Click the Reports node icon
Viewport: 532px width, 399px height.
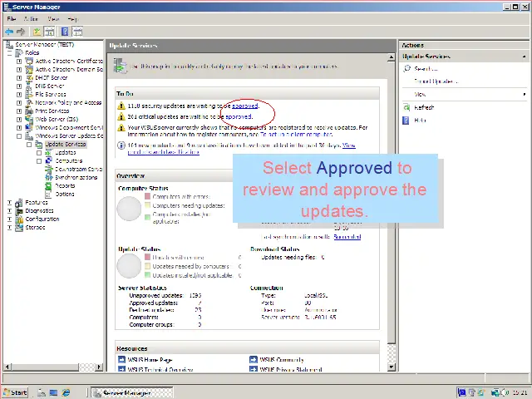(49, 185)
